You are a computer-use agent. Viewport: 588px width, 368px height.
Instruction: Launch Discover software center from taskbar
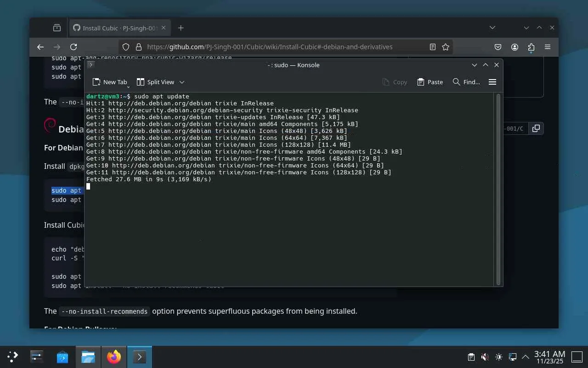coord(62,356)
